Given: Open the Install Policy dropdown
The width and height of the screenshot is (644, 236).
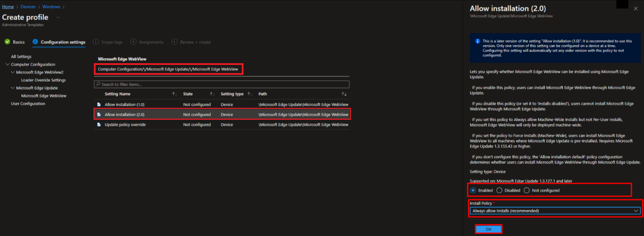Looking at the screenshot, I should coord(555,211).
